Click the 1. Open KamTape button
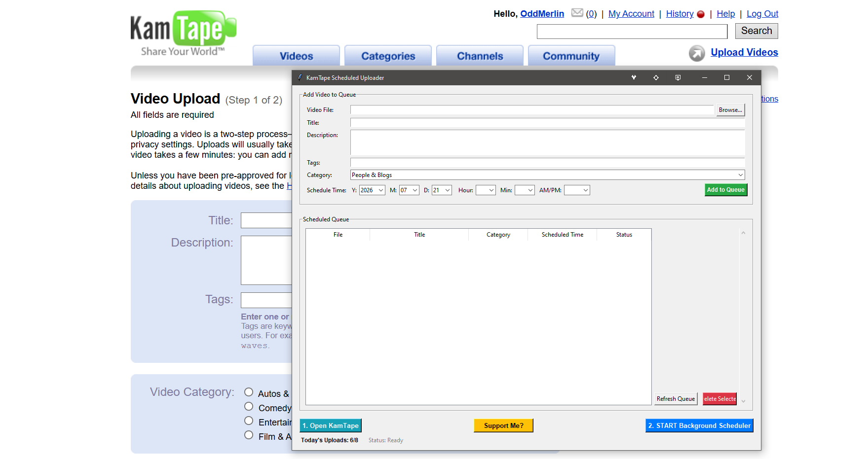Viewport: 868px width, 459px height. click(x=331, y=425)
